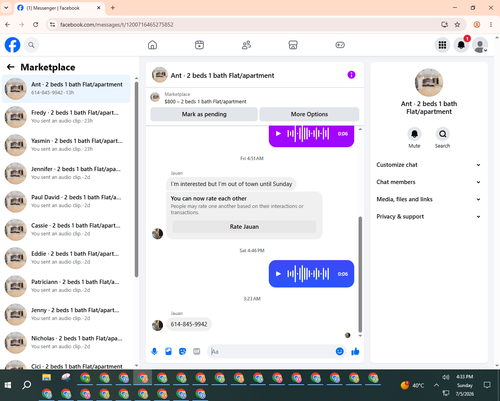This screenshot has height=401, width=500.
Task: Open the Friends icon in top navigation
Action: [x=246, y=45]
